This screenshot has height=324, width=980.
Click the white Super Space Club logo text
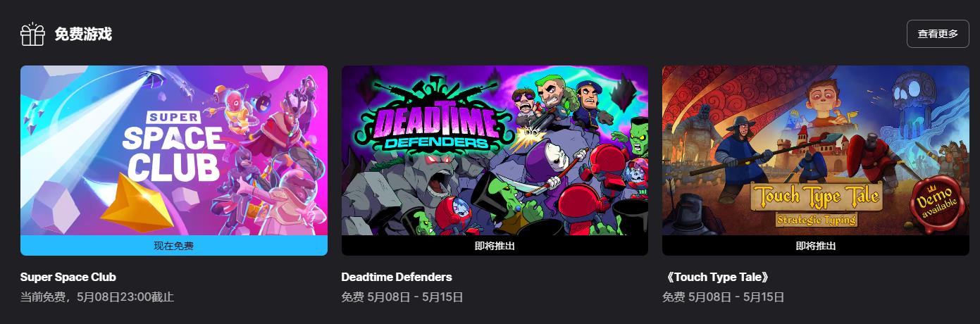(174, 147)
